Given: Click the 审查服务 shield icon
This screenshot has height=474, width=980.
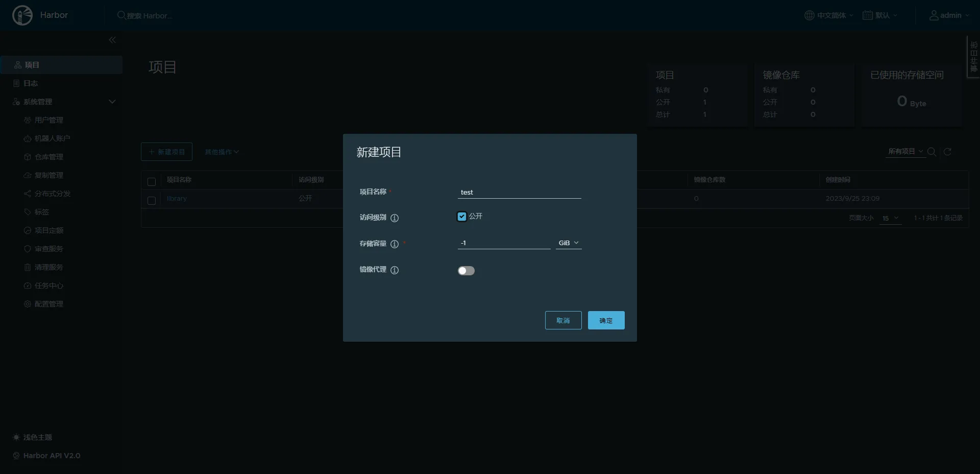Looking at the screenshot, I should [28, 249].
